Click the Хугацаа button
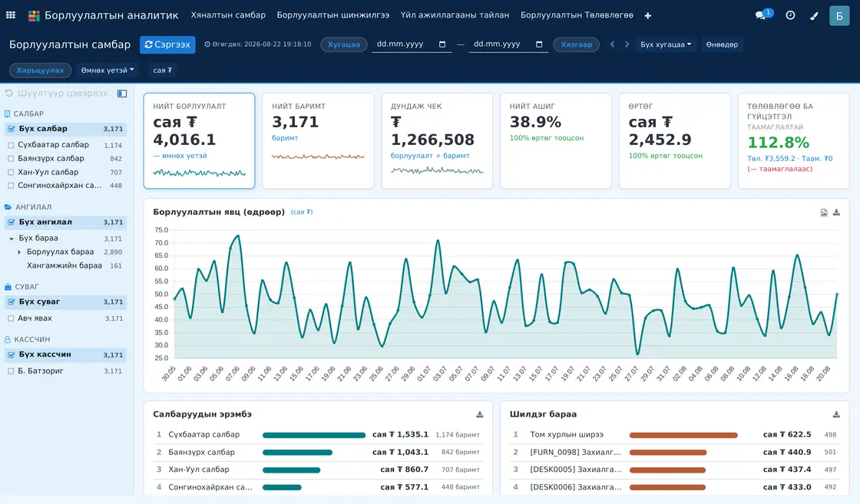Viewport: 860px width, 504px height. click(x=344, y=44)
